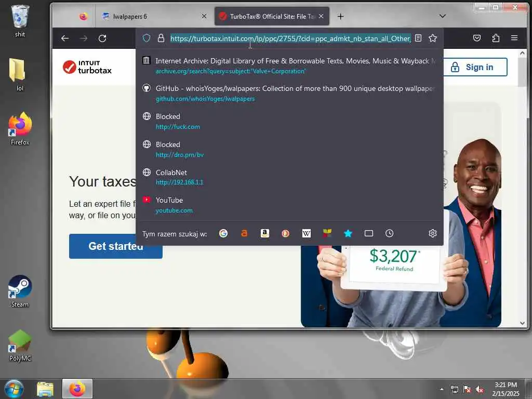
Task: Select the Steam desktop shortcut
Action: coord(20,291)
